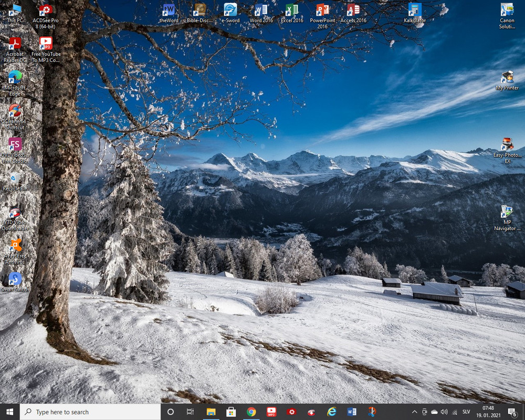Viewport: 525px width, 420px height.
Task: Open Acrobat Reader DC shortcut
Action: pyautogui.click(x=15, y=50)
